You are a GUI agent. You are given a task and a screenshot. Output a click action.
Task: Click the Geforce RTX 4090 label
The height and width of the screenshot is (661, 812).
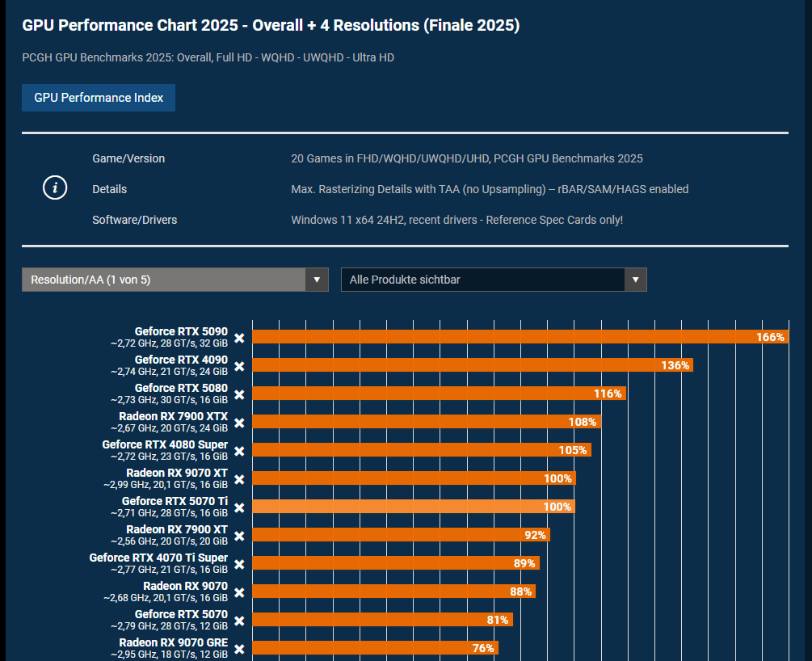181,360
